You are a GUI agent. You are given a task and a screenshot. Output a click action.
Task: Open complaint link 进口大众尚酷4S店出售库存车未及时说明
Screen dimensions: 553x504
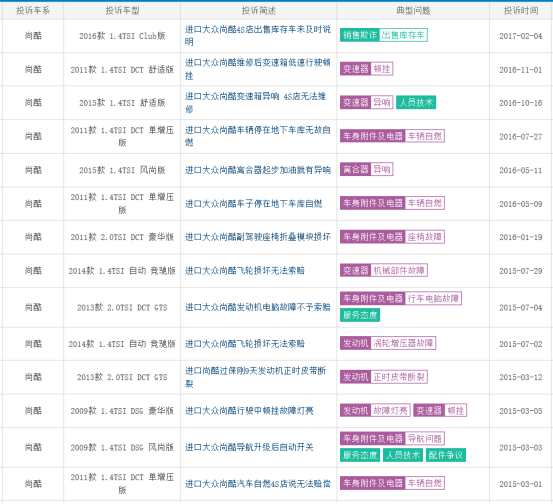[x=258, y=36]
